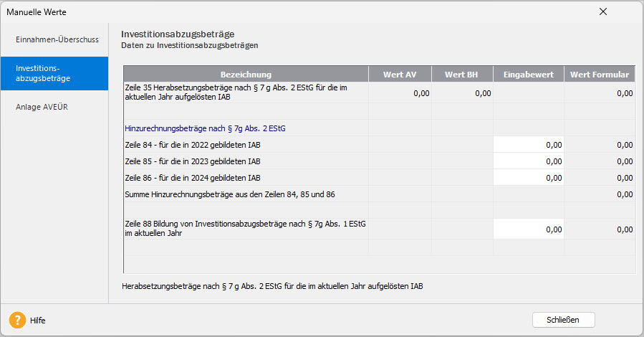This screenshot has width=644, height=337.
Task: Click the Eingabewert column header
Action: [x=528, y=75]
